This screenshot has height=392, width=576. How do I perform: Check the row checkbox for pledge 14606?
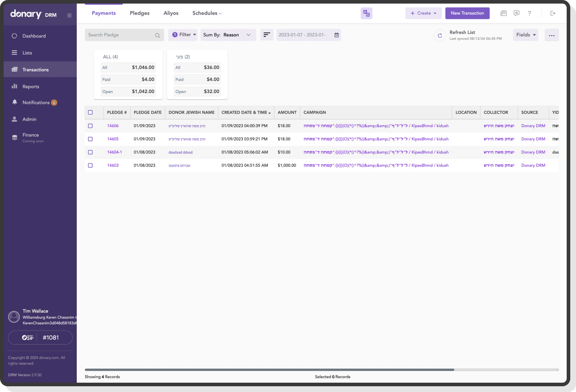point(91,126)
